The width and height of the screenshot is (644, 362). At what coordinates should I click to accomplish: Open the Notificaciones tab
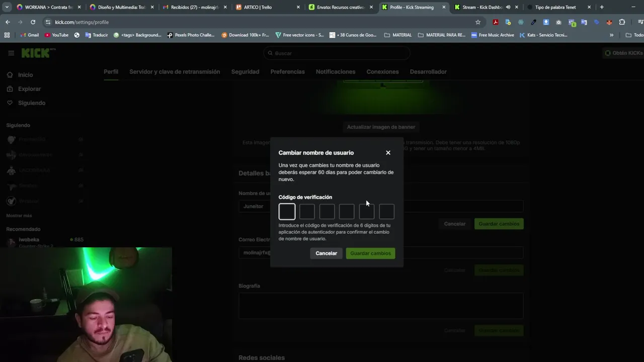pyautogui.click(x=336, y=72)
